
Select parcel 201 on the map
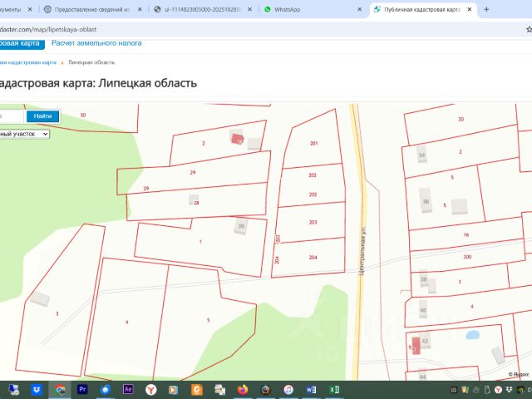coord(314,143)
